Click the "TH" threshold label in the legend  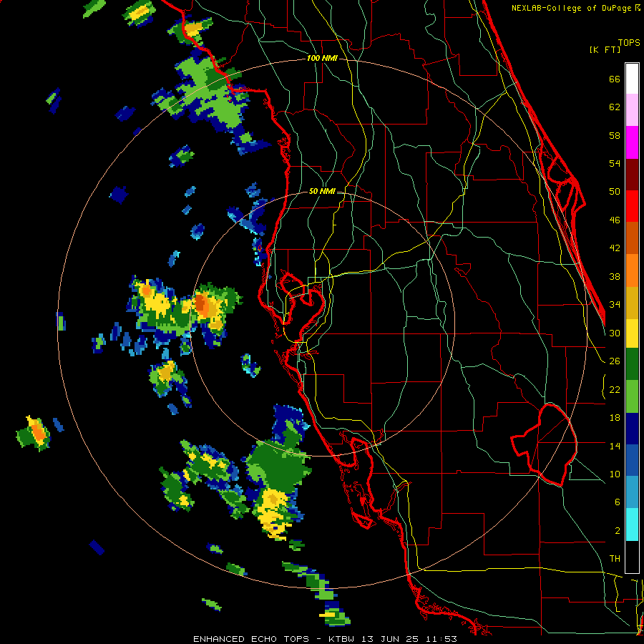[615, 559]
